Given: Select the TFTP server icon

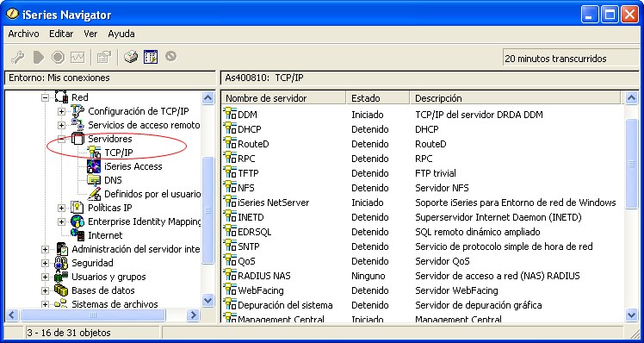Looking at the screenshot, I should point(230,172).
